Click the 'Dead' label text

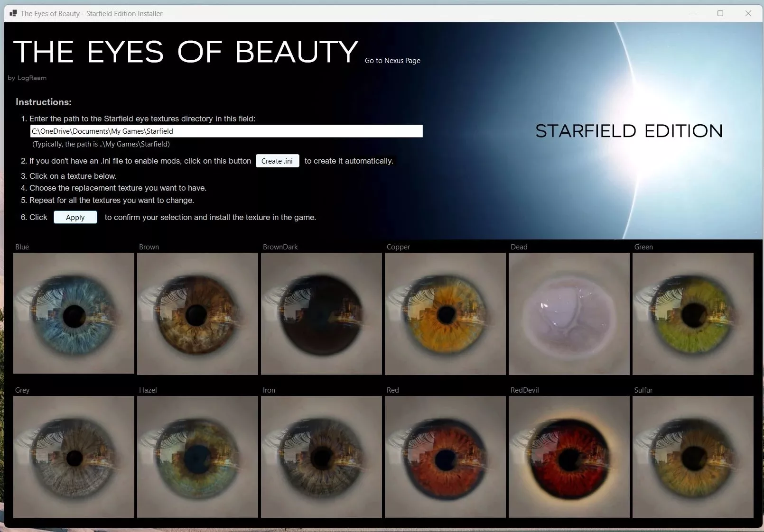click(x=519, y=247)
